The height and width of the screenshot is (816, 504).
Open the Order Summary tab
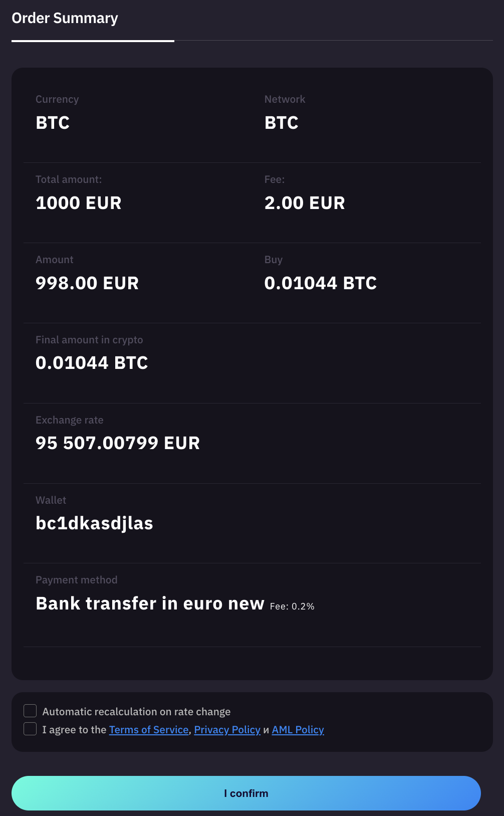65,19
